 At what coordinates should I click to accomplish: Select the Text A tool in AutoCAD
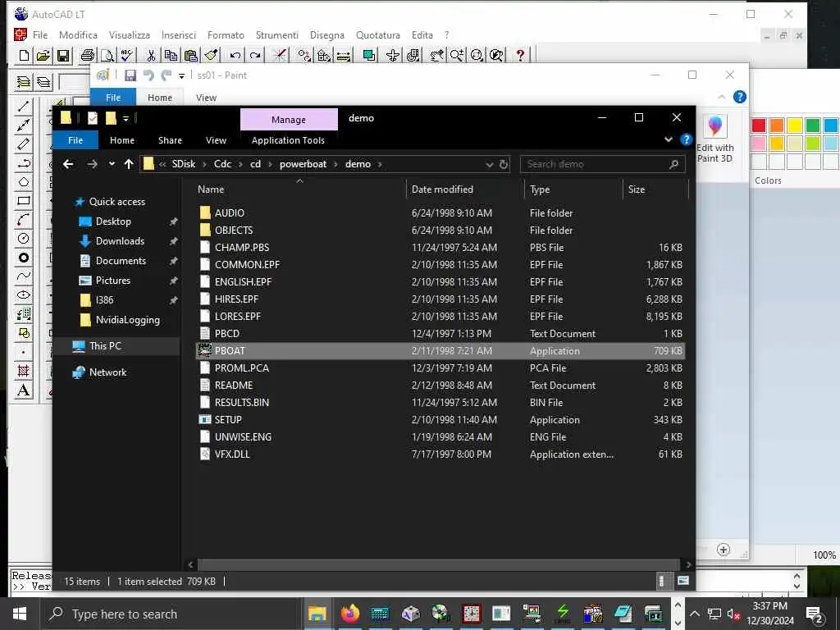[x=23, y=390]
